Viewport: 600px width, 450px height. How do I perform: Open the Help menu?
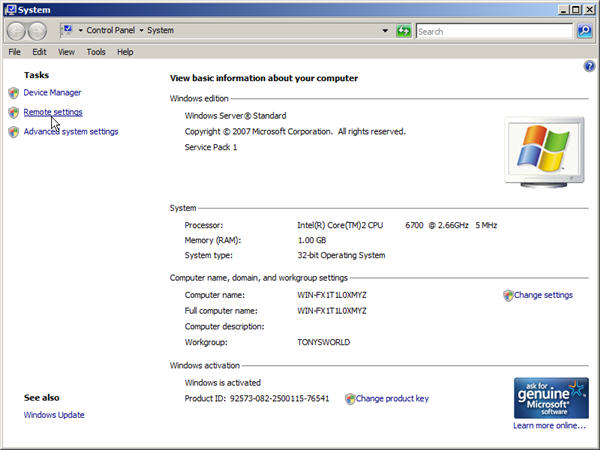pyautogui.click(x=125, y=52)
